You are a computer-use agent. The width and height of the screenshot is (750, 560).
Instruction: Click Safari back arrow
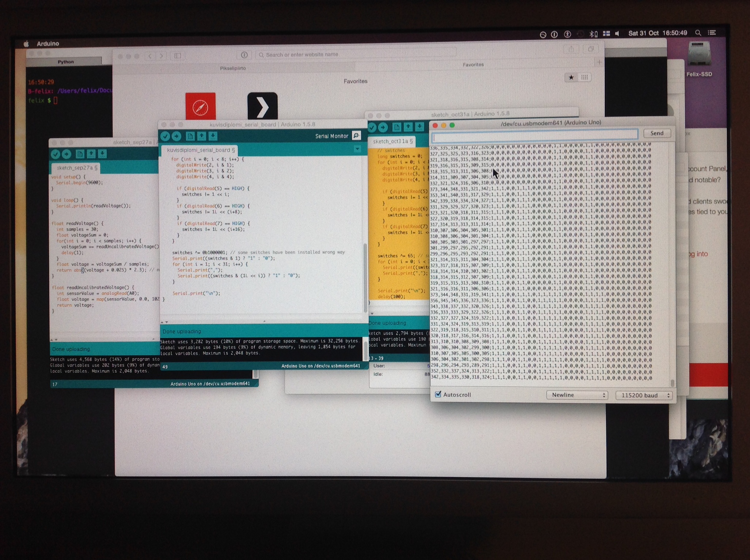click(150, 56)
